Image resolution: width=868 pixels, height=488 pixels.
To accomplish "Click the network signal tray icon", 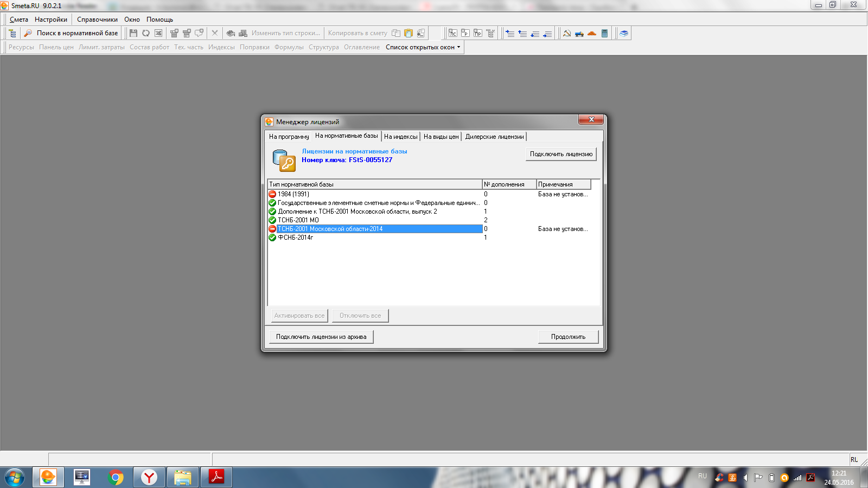I will click(797, 478).
